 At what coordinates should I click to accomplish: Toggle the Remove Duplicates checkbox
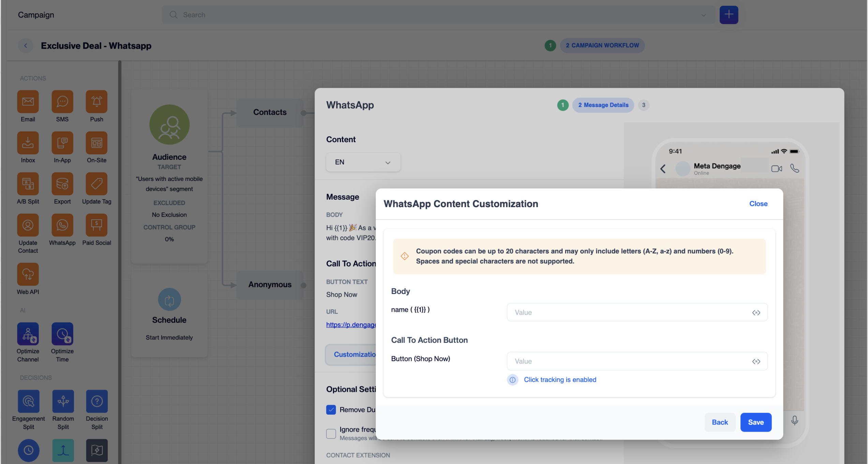coord(331,410)
